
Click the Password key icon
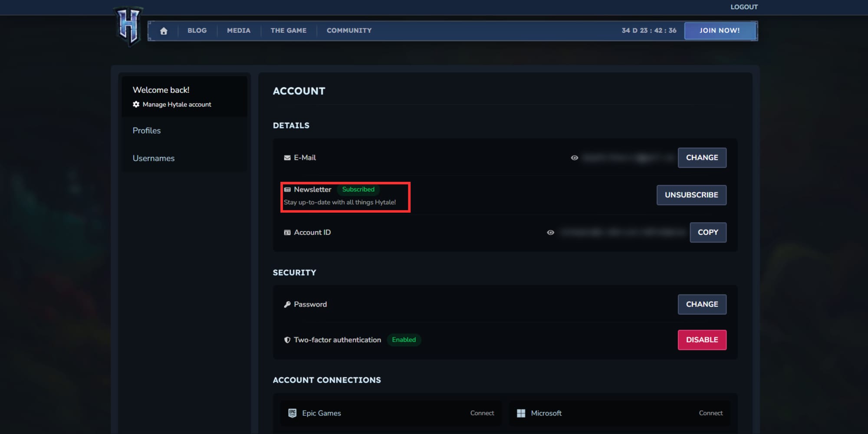(x=287, y=305)
